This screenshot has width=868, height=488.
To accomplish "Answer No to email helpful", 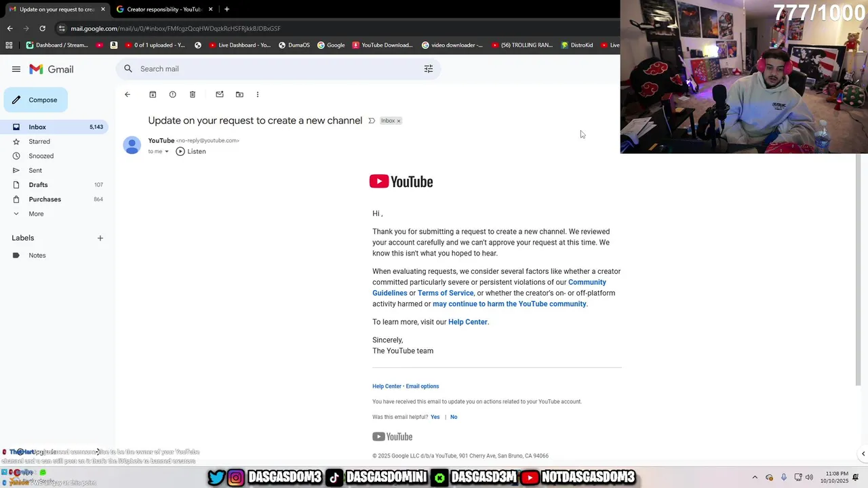I will tap(454, 417).
